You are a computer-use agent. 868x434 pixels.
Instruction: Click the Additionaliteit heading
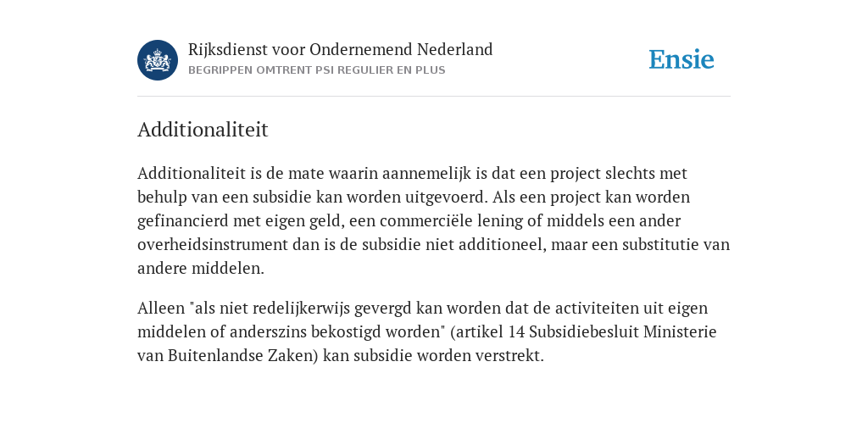[203, 130]
